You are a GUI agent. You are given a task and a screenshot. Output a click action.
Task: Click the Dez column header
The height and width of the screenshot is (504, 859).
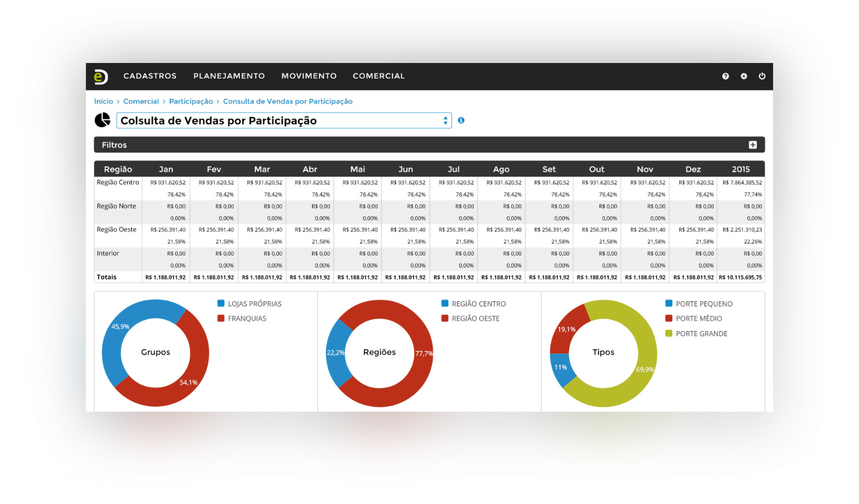coord(693,169)
